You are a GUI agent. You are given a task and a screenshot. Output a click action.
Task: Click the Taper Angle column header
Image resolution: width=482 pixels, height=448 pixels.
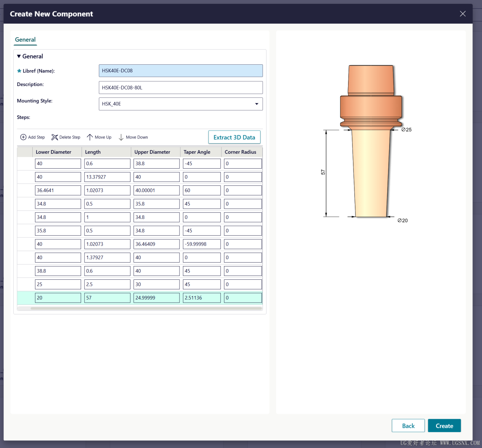(201, 152)
